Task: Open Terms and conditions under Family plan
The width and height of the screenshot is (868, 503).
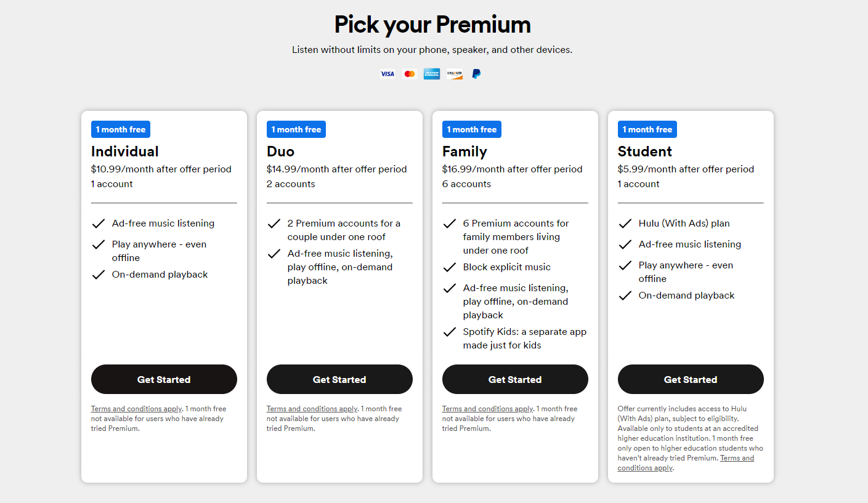Action: click(x=487, y=408)
